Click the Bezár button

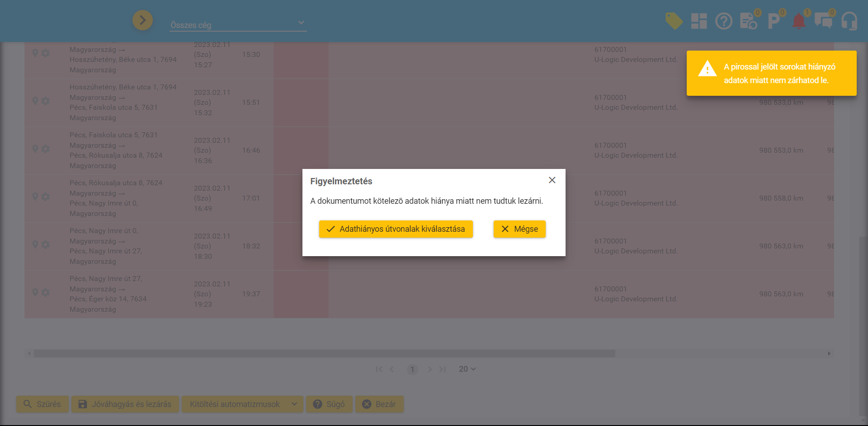point(379,404)
